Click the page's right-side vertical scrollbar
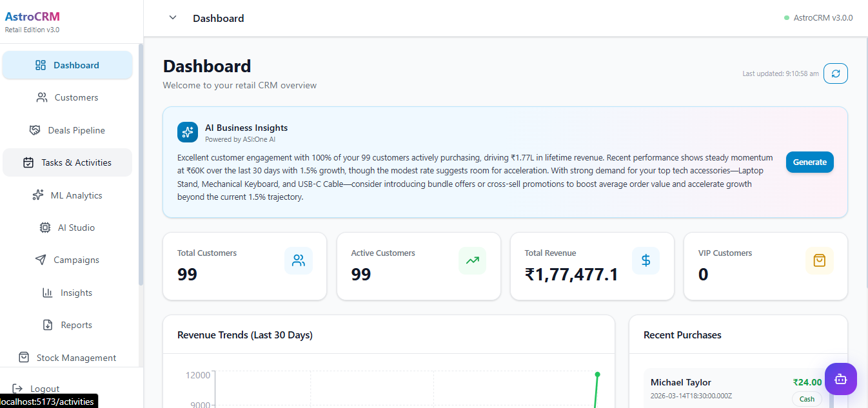868x408 pixels. 866,161
